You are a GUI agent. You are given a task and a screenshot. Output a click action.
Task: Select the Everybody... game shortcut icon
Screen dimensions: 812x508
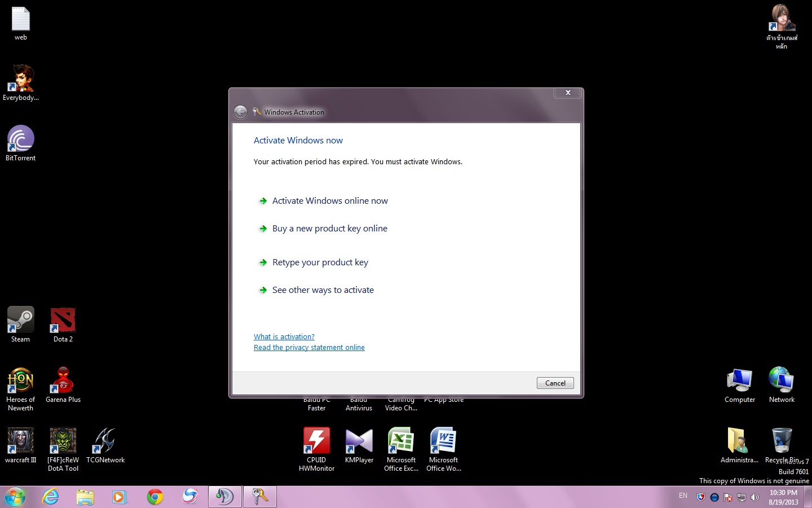point(21,83)
